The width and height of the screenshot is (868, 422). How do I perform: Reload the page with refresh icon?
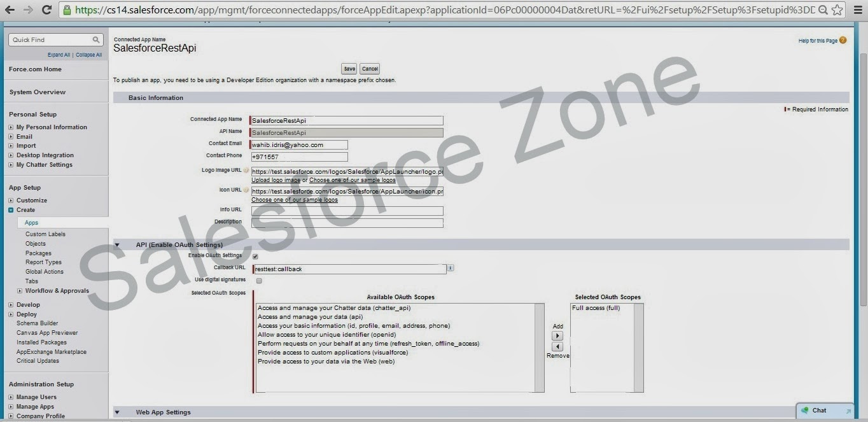(x=46, y=10)
